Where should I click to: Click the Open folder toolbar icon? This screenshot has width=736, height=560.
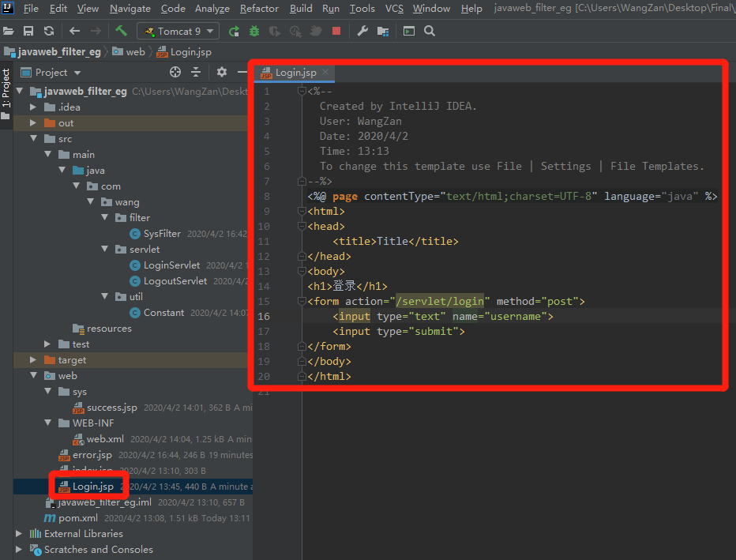(8, 32)
